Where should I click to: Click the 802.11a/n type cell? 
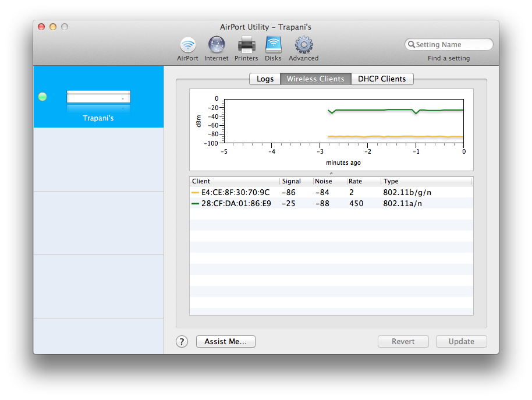[402, 204]
